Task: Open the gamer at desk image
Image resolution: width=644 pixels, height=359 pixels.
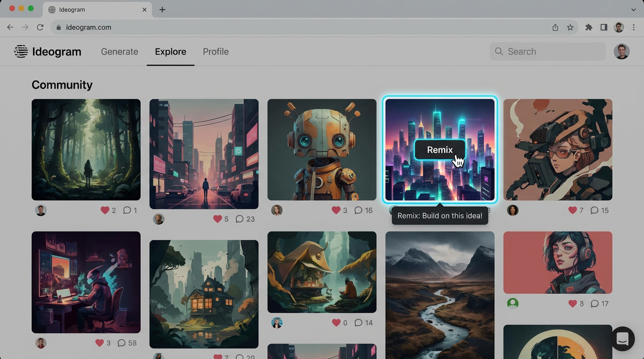Action: pos(86,282)
